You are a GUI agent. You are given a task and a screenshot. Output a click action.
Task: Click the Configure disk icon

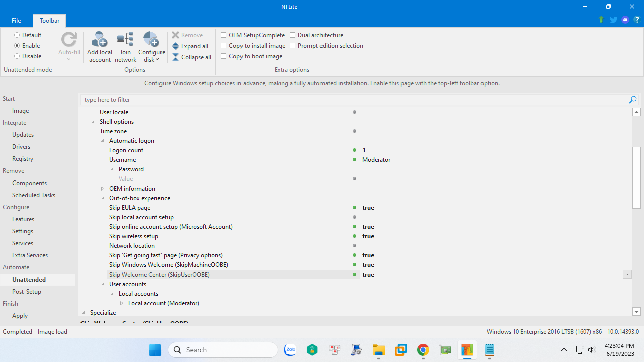151,39
